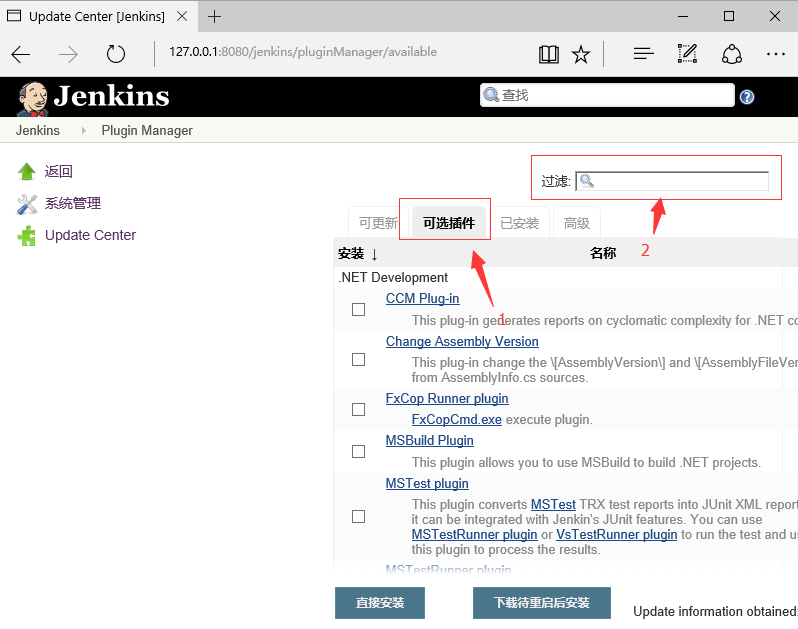Open the VsTestRunner plugin link

click(x=616, y=534)
